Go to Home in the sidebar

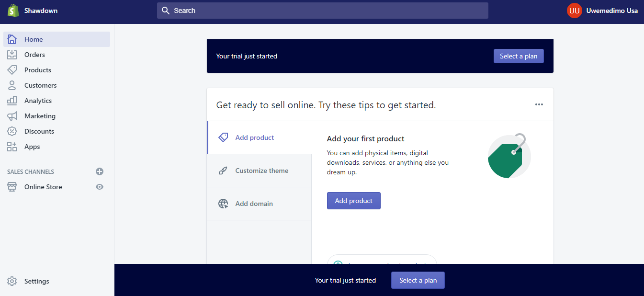pyautogui.click(x=57, y=39)
